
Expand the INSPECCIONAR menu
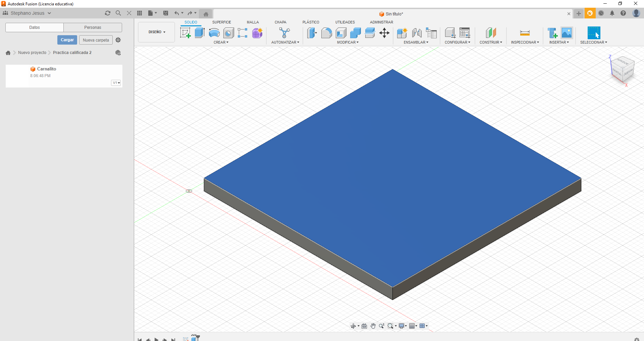coord(525,42)
